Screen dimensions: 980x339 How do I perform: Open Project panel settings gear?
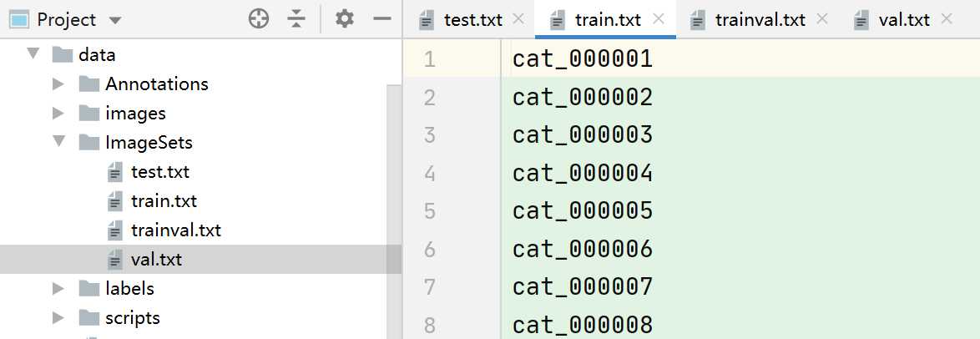(x=345, y=18)
